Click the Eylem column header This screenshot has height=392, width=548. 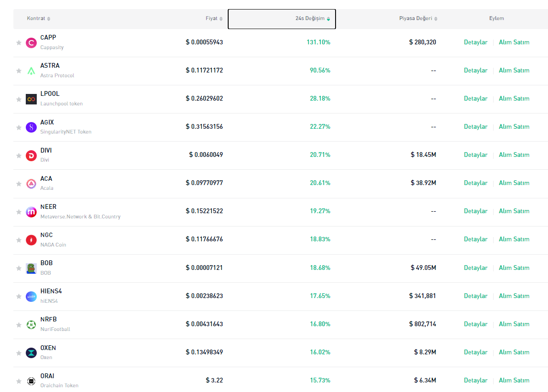coord(496,19)
